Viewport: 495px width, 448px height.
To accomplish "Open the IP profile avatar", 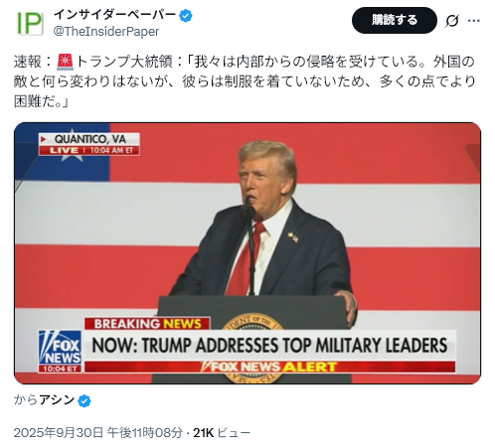I will (30, 23).
